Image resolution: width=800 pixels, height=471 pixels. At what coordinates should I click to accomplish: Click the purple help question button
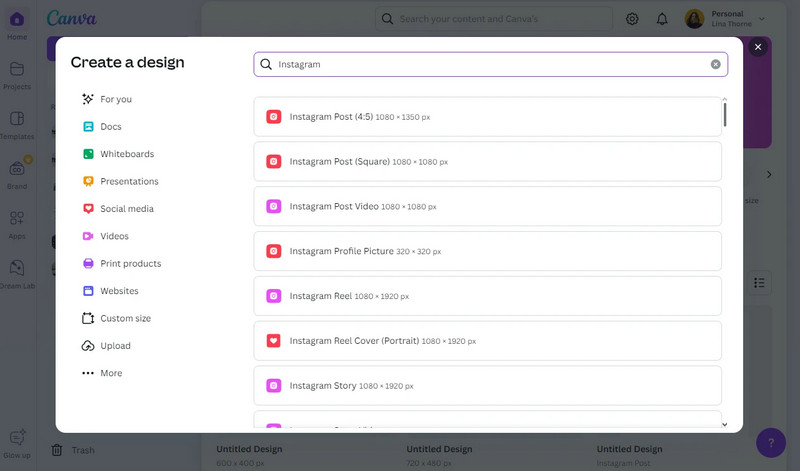click(x=771, y=442)
